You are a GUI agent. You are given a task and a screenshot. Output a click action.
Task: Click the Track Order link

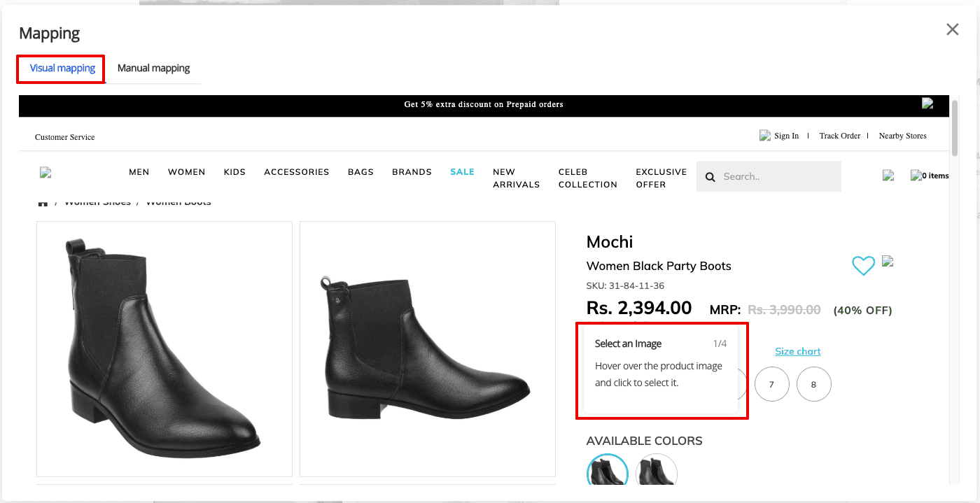click(x=840, y=136)
